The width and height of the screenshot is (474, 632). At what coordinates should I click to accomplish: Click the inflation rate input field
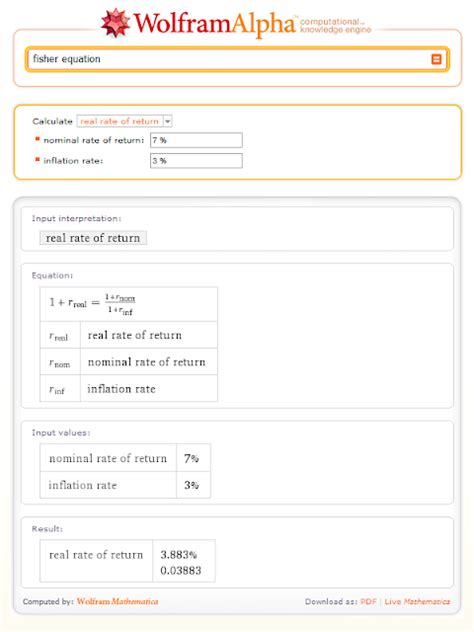[x=196, y=161]
